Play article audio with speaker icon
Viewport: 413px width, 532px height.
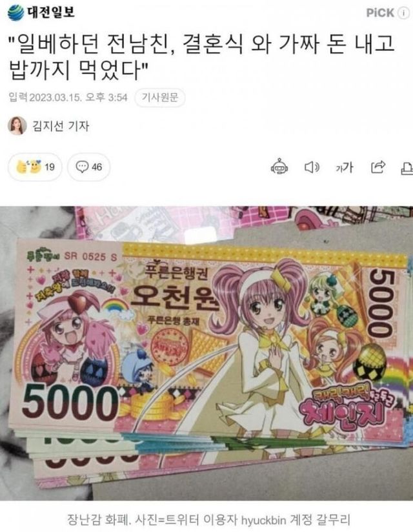[x=312, y=167]
